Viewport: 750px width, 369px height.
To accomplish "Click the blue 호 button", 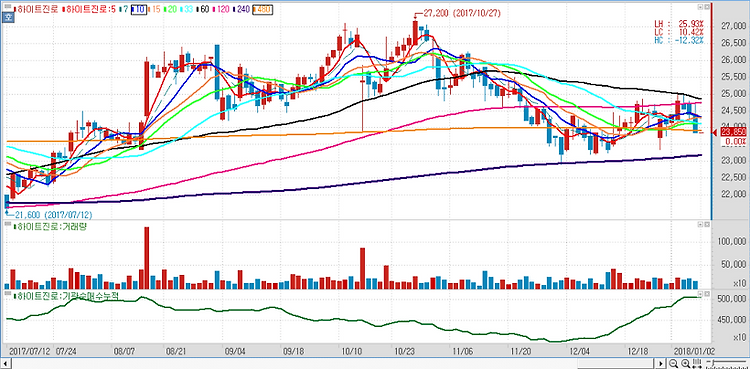I will click(x=8, y=17).
